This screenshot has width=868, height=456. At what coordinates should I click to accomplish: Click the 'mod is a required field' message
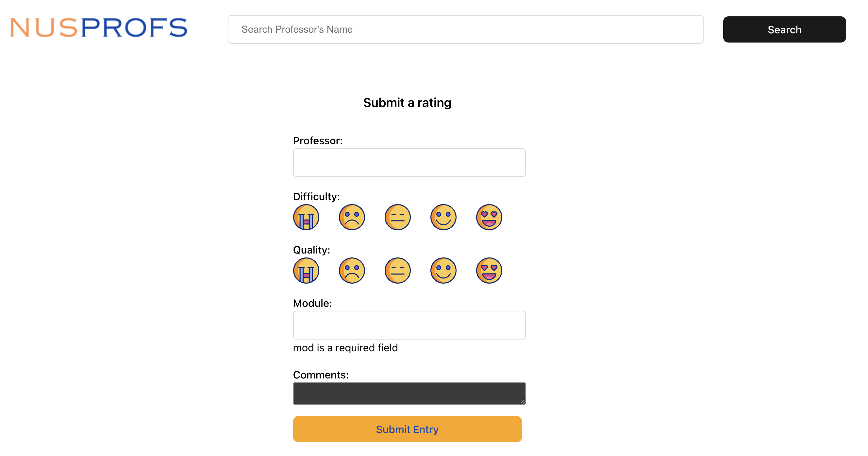(345, 348)
